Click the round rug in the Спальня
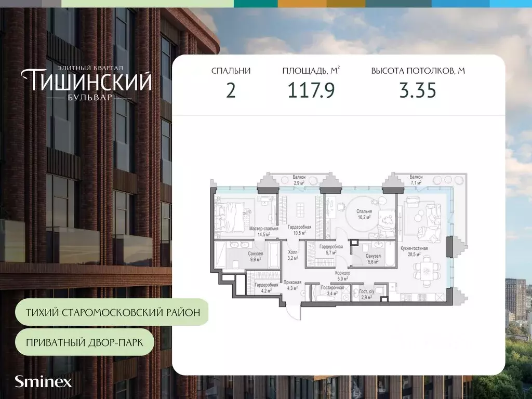 363,214
